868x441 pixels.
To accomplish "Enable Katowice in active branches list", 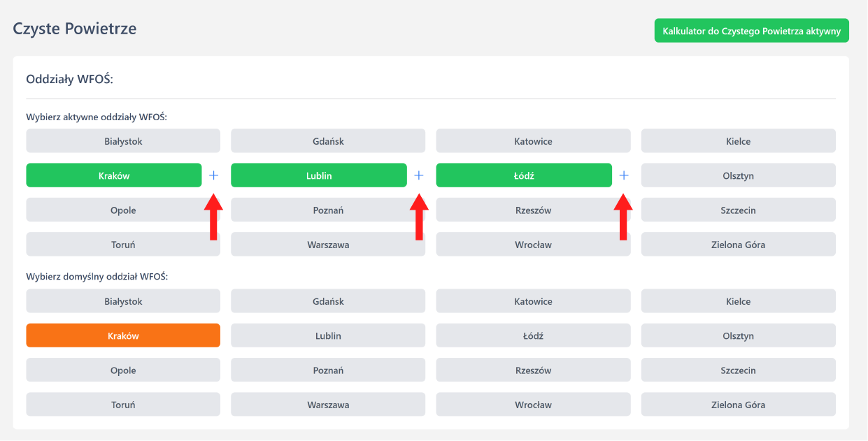I will (x=533, y=141).
